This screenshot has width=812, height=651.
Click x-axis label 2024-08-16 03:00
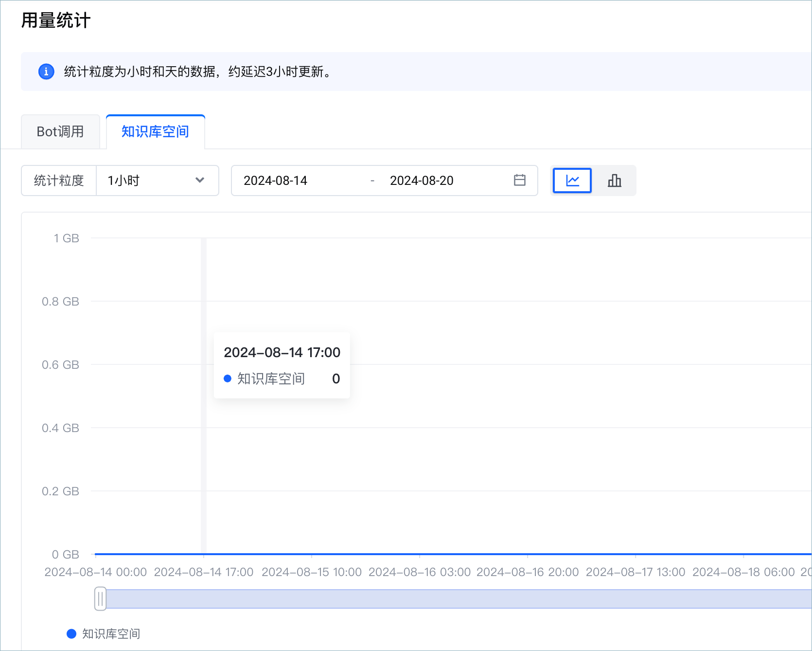coord(420,572)
